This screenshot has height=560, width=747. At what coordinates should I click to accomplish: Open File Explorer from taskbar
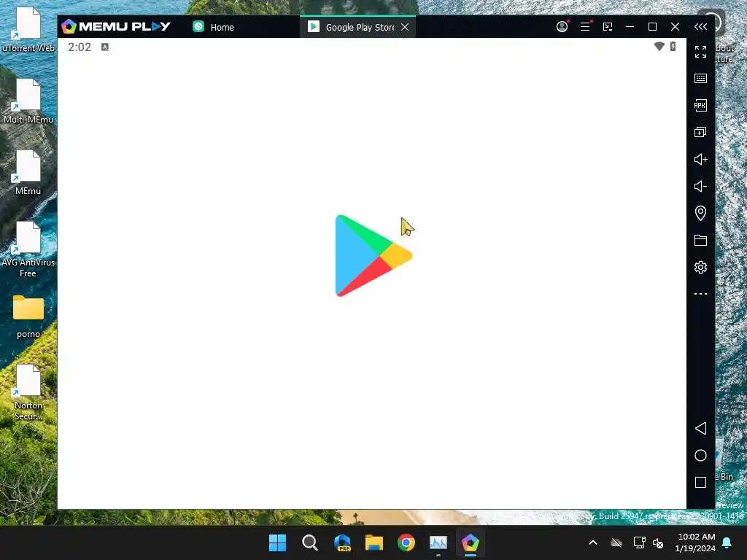(x=374, y=542)
